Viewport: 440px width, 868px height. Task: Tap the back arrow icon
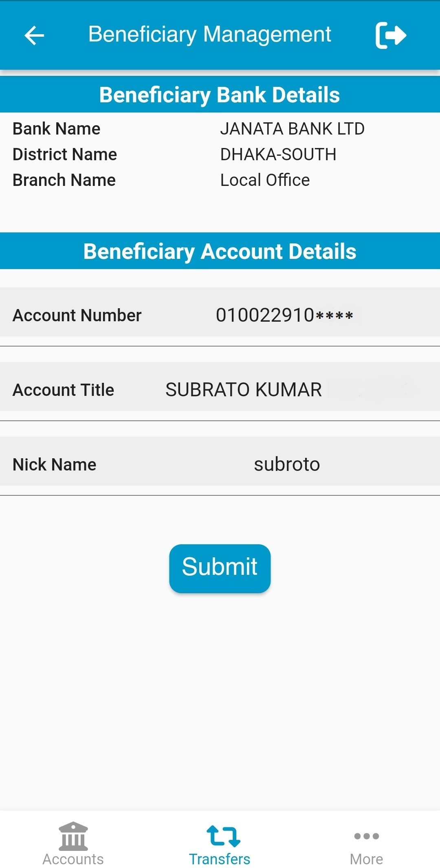pos(34,35)
